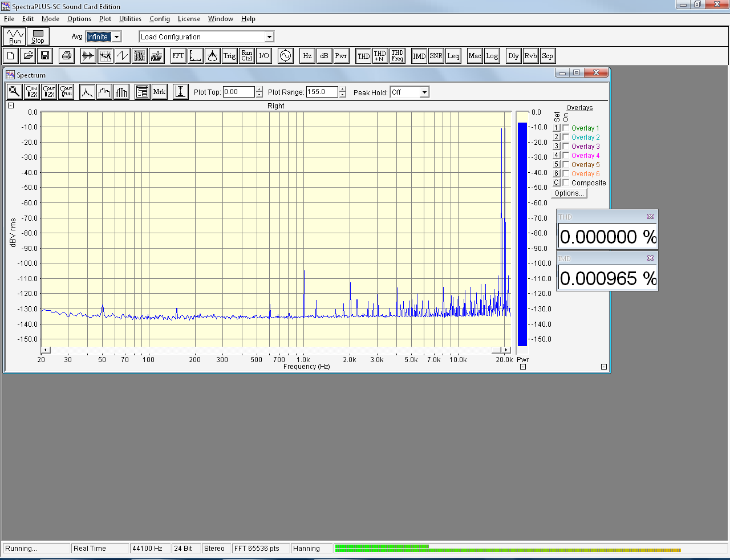Click the Stop button
This screenshot has height=560, width=730.
38,36
